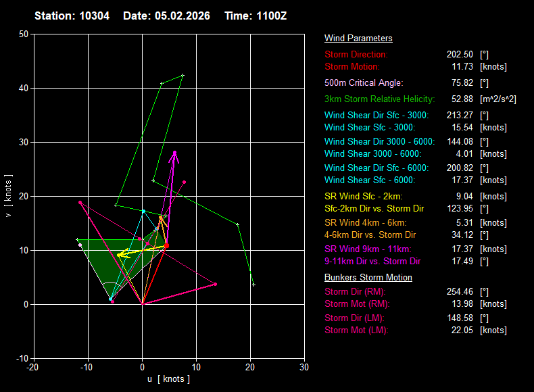This screenshot has width=534, height=392.
Task: Click the u [knots] x-axis label
Action: click(168, 379)
